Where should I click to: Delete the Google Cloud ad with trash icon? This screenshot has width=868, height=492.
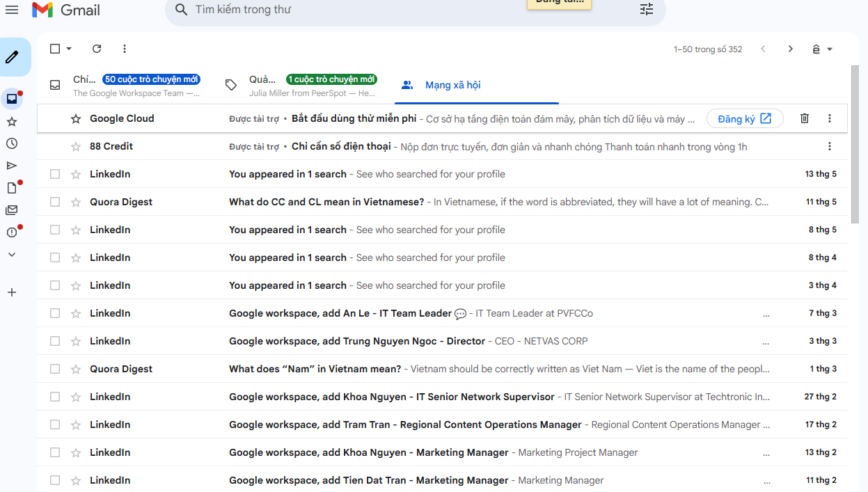(x=805, y=118)
